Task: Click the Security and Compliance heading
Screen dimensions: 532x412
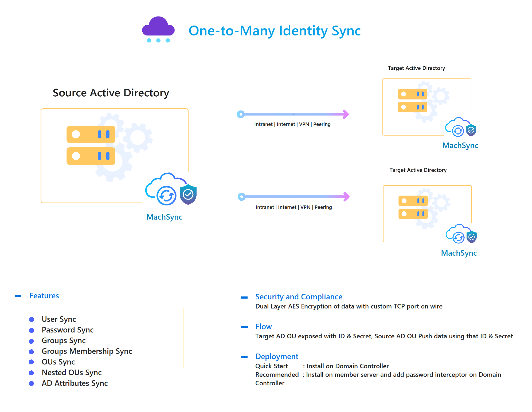Action: click(299, 297)
